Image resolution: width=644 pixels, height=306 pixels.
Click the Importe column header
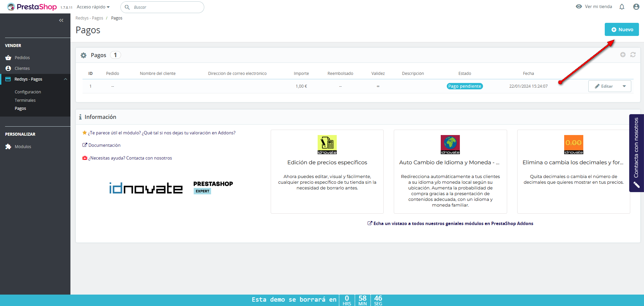301,74
